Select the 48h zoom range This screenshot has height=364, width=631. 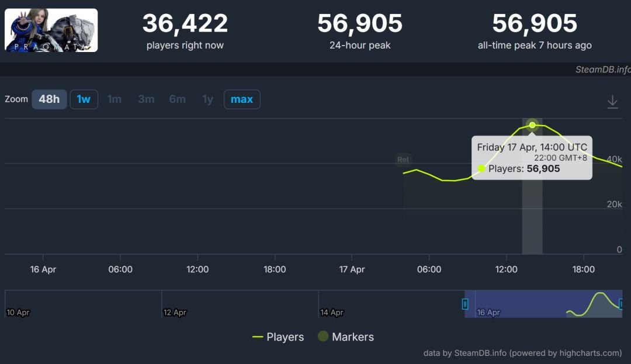point(49,99)
